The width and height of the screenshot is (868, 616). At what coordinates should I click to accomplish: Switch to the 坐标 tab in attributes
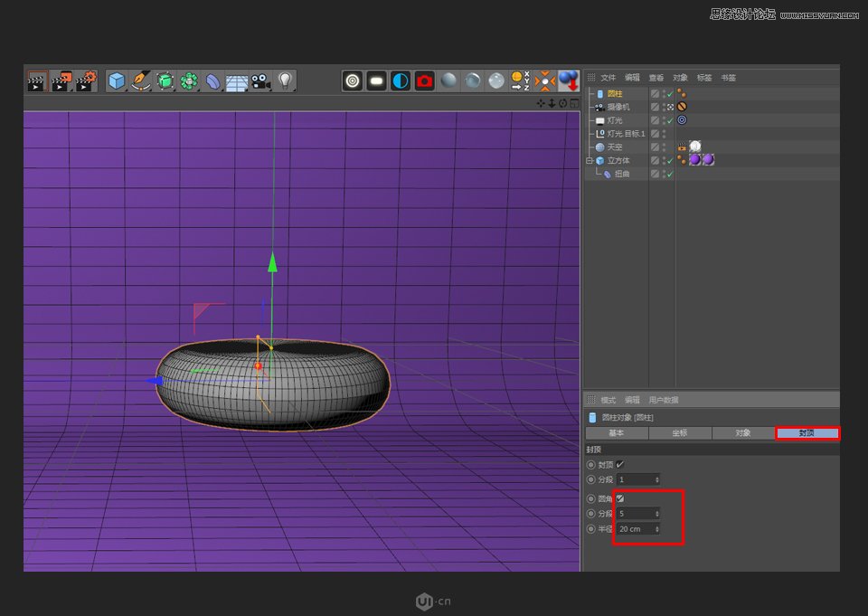[681, 433]
